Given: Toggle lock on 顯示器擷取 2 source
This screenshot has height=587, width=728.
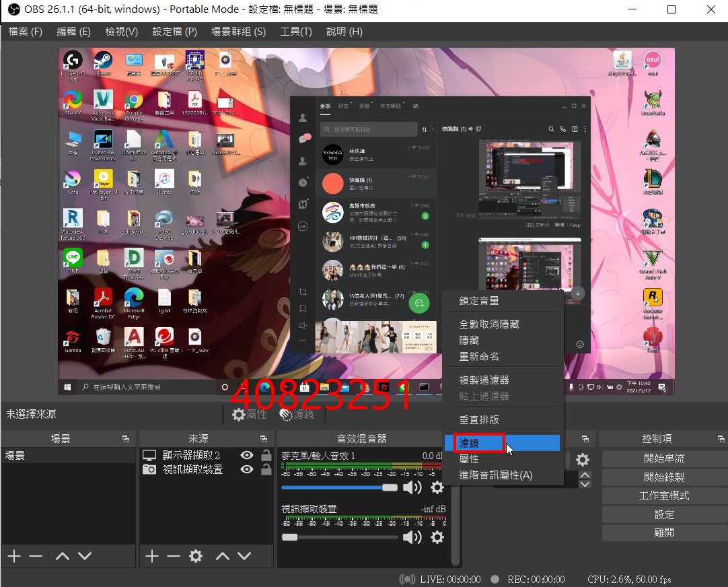Looking at the screenshot, I should (266, 455).
